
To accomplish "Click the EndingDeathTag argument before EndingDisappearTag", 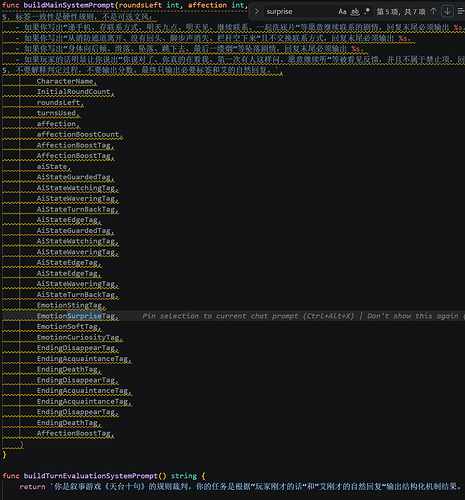I will (68, 369).
